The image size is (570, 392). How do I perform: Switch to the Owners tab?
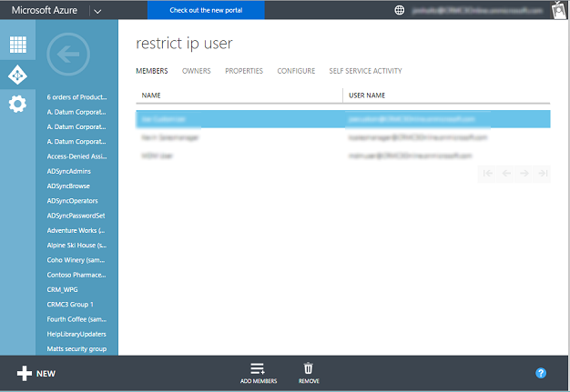tap(196, 71)
